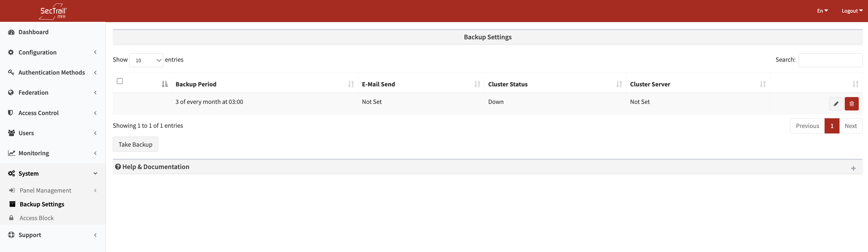The height and width of the screenshot is (252, 868).
Task: Expand Help & Documentation with plus icon
Action: click(x=853, y=168)
